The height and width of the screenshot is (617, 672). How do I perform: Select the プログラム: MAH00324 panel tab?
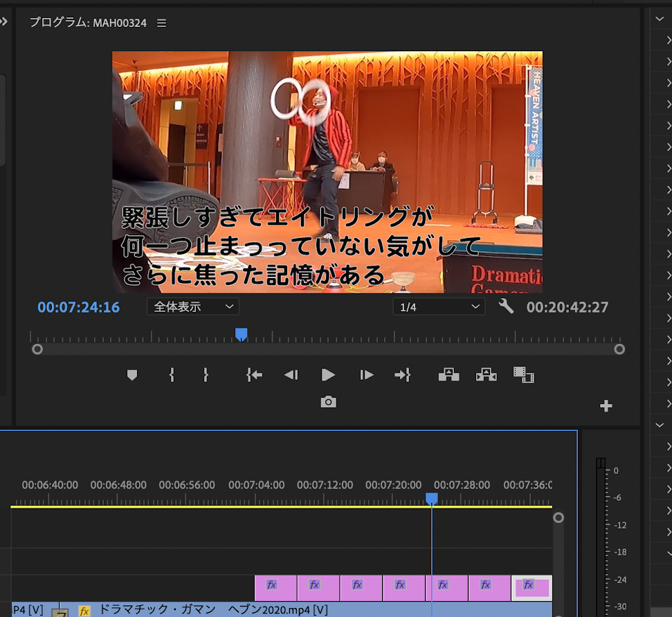click(x=88, y=23)
